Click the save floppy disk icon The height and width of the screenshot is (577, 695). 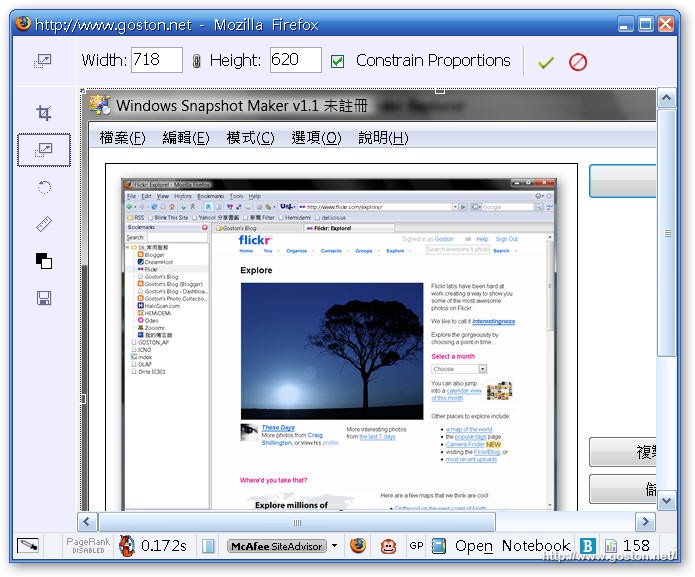pyautogui.click(x=44, y=298)
